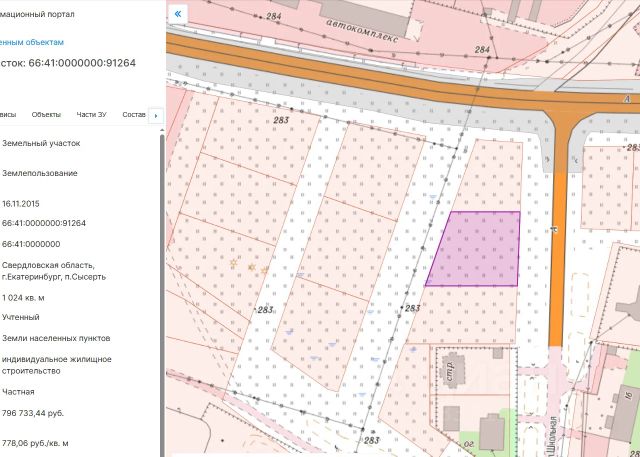Viewport: 640px width, 457px height.
Task: Click building number 16 on the map
Action: (x=627, y=396)
